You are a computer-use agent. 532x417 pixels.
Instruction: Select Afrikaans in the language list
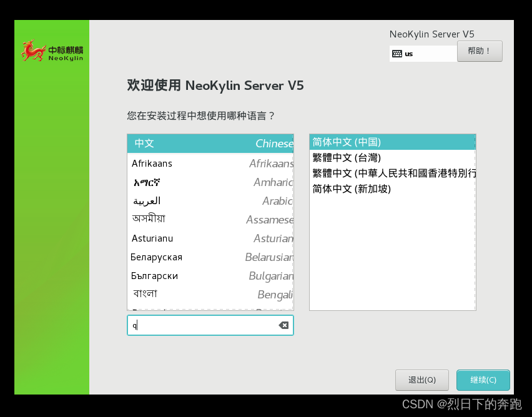pyautogui.click(x=210, y=164)
